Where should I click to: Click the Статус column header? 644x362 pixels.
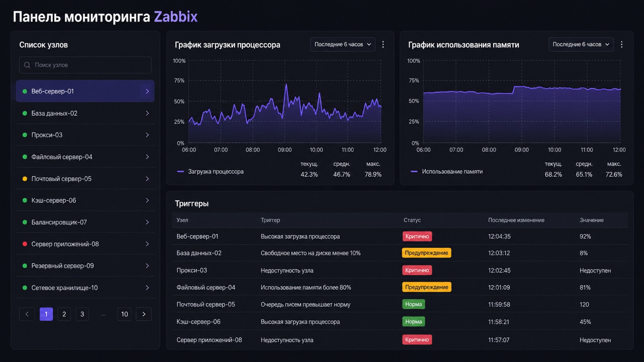pos(412,220)
